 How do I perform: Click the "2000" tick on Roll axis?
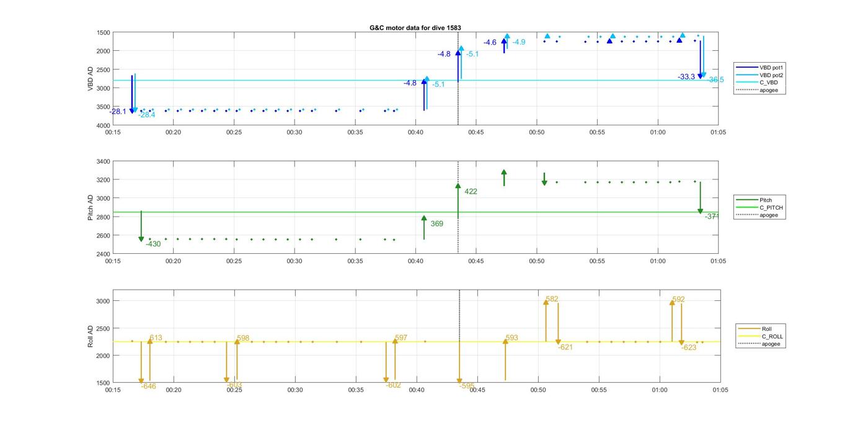[104, 356]
